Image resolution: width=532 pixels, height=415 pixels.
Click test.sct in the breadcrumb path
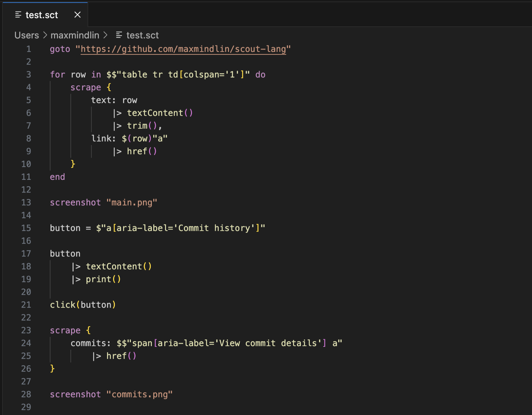coord(142,35)
